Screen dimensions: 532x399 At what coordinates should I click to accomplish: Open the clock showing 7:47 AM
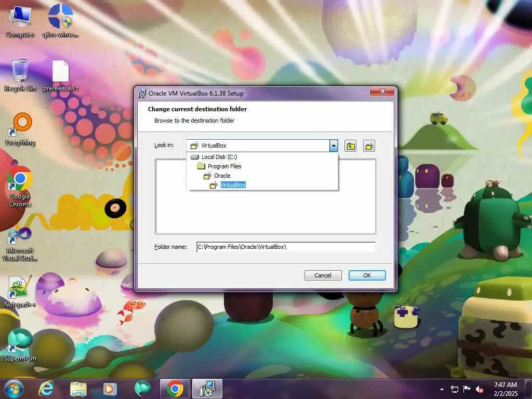(506, 389)
